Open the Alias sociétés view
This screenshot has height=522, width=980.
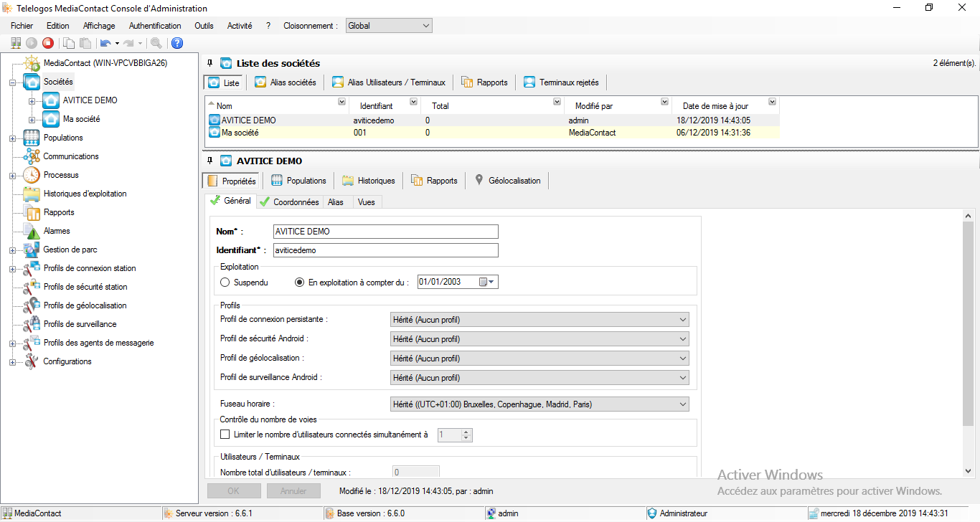point(286,82)
